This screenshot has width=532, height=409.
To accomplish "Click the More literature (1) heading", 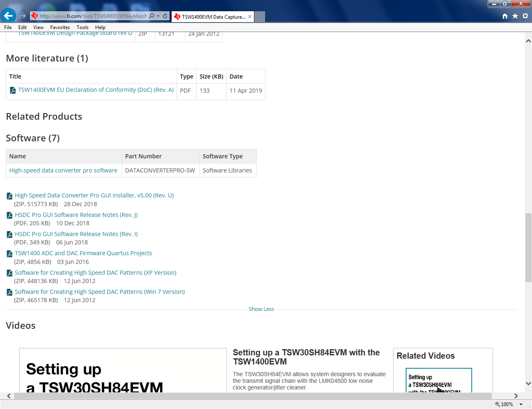I will (x=47, y=58).
